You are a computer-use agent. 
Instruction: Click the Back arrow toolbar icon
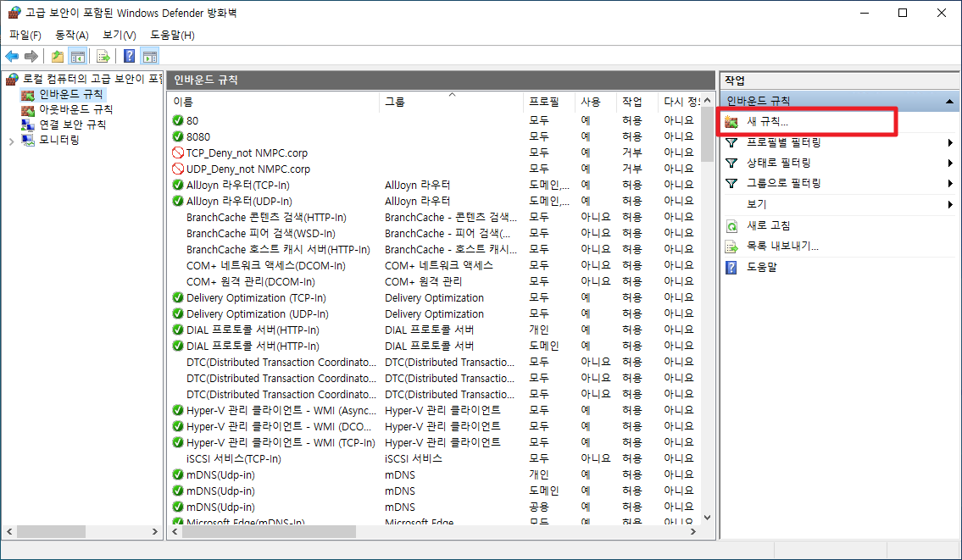(12, 57)
